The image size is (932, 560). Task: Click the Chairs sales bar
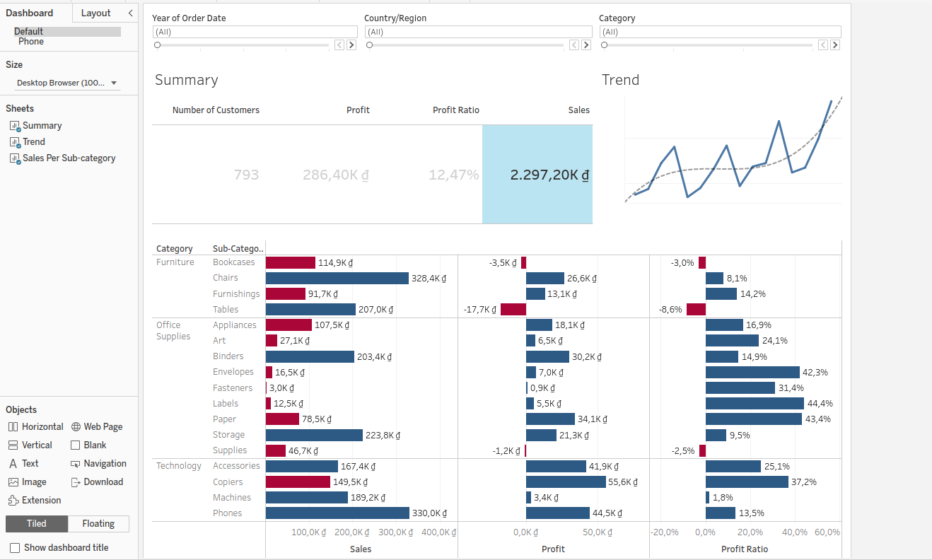pyautogui.click(x=337, y=279)
